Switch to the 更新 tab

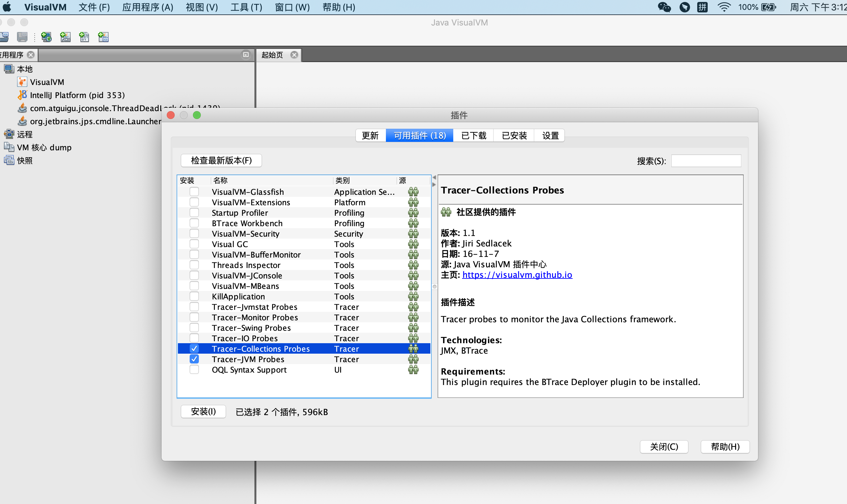coord(370,136)
